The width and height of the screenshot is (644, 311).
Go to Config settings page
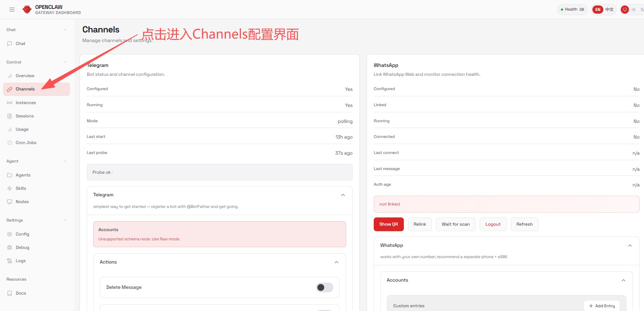point(22,234)
